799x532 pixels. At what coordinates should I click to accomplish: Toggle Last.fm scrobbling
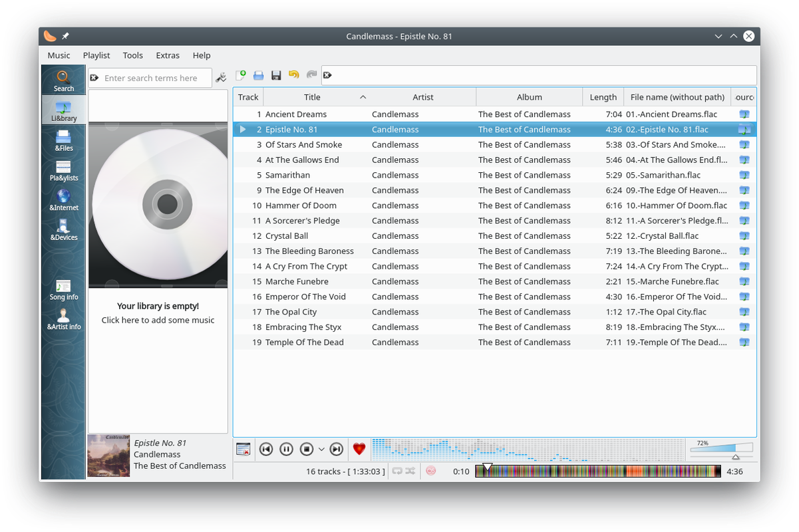430,471
